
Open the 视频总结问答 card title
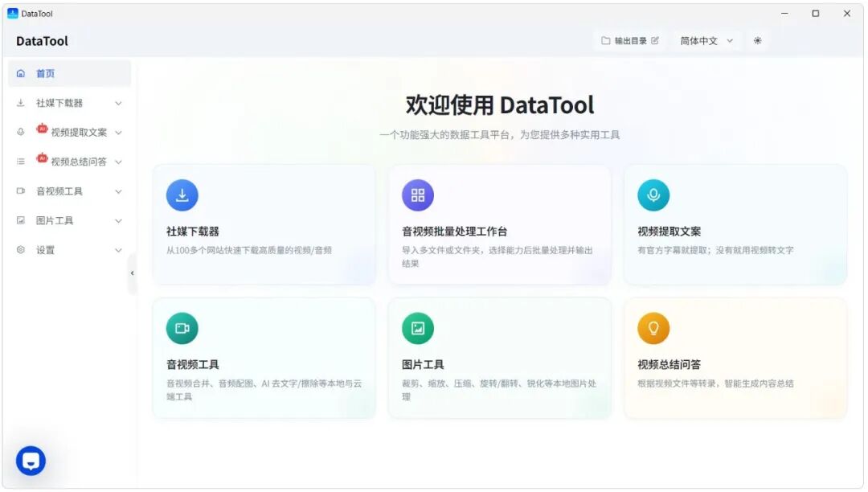[x=669, y=365]
